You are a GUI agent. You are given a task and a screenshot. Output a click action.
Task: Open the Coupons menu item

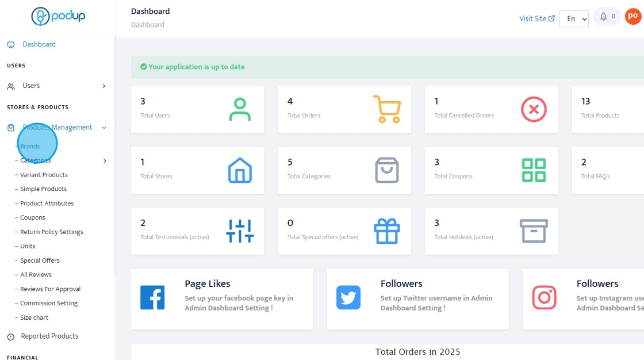(33, 217)
